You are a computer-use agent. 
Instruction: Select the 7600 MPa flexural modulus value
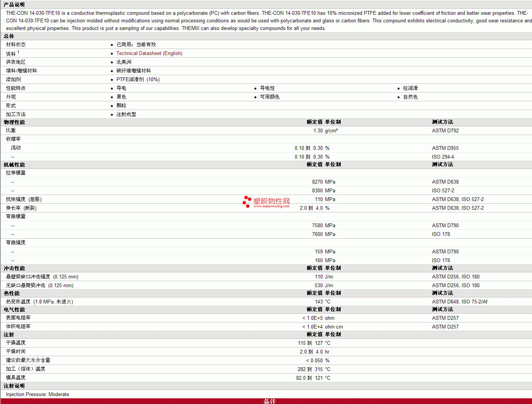click(324, 234)
